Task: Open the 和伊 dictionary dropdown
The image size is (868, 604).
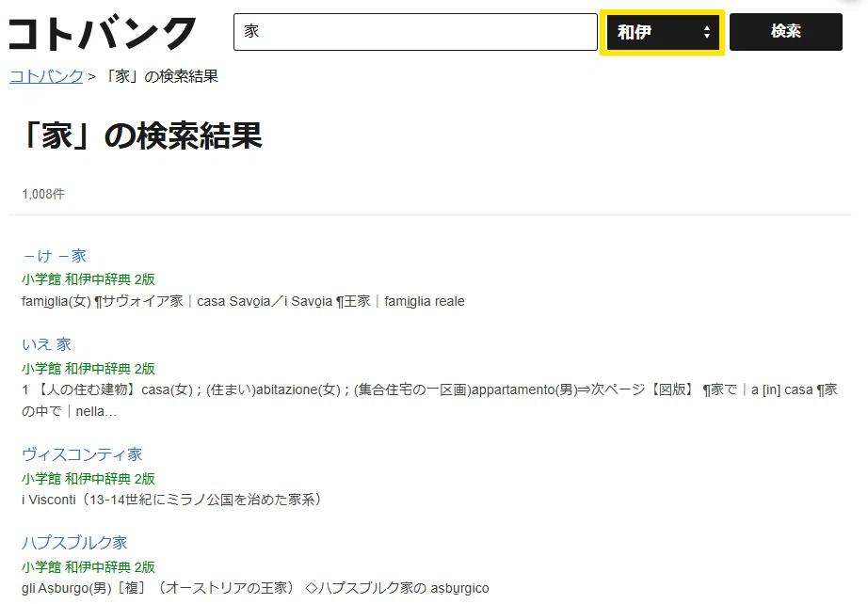Action: point(662,32)
